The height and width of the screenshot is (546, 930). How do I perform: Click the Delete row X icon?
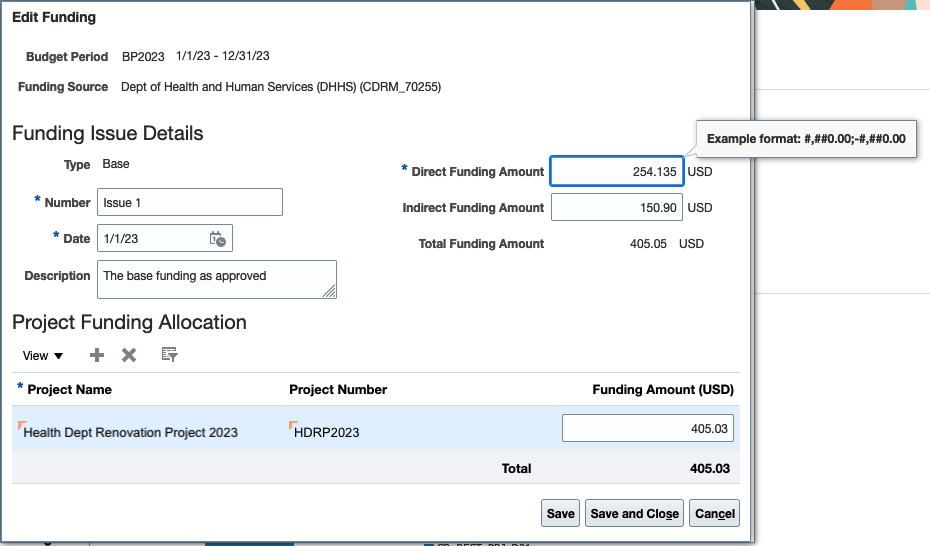(x=129, y=355)
